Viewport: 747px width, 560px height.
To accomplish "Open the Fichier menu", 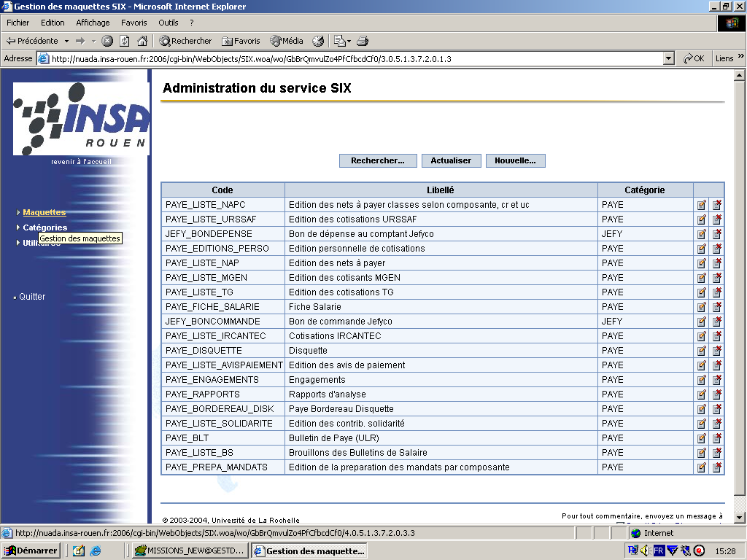I will [18, 23].
